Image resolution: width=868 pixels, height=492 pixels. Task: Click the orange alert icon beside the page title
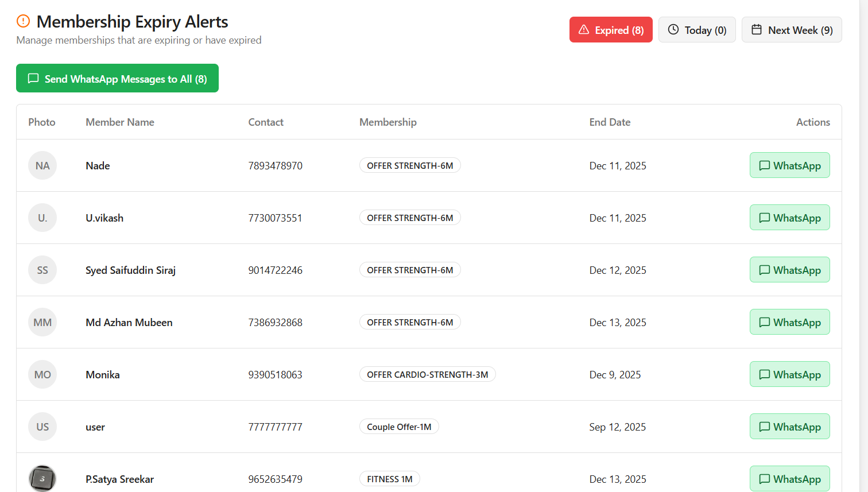(x=23, y=21)
